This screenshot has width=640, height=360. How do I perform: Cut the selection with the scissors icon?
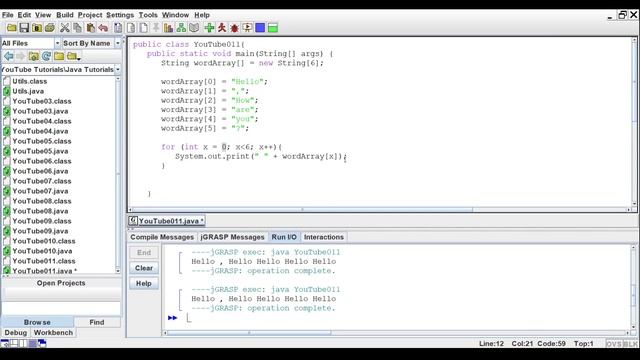point(64,28)
